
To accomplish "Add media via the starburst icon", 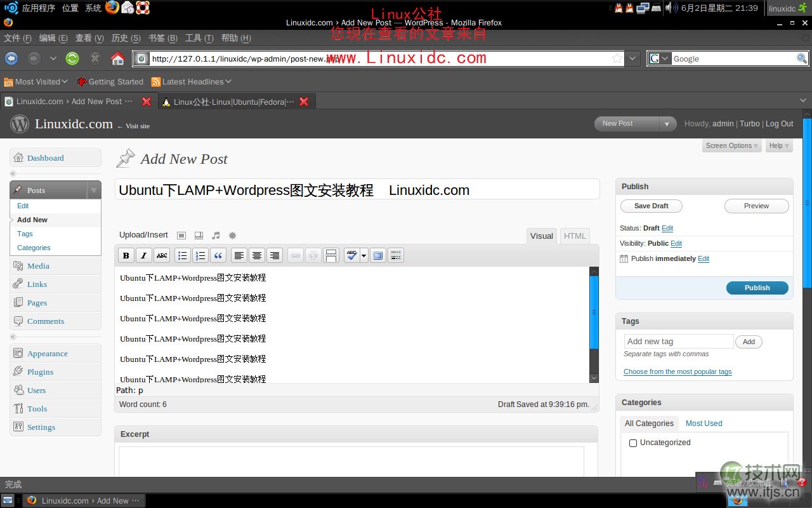I will [233, 236].
